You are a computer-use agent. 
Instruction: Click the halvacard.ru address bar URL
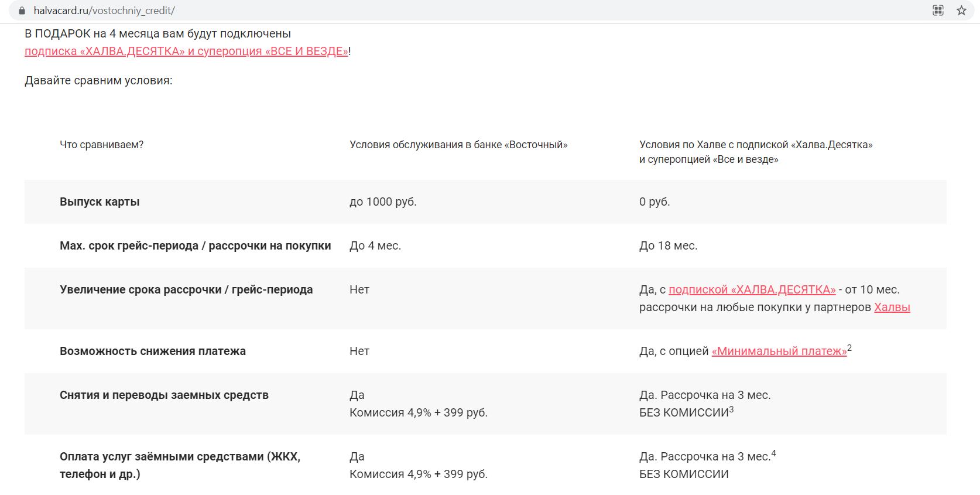(x=104, y=11)
